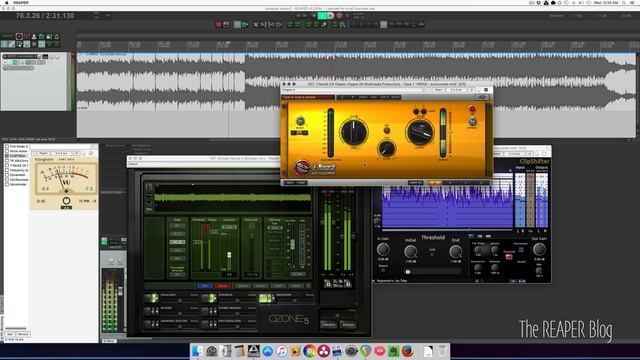Click the audio waveform item on the track

[356, 82]
